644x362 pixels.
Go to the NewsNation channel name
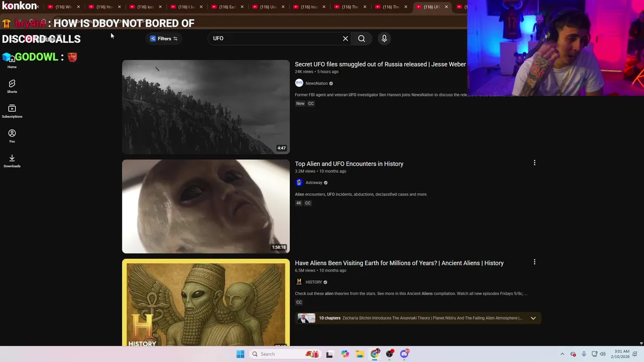pyautogui.click(x=316, y=83)
